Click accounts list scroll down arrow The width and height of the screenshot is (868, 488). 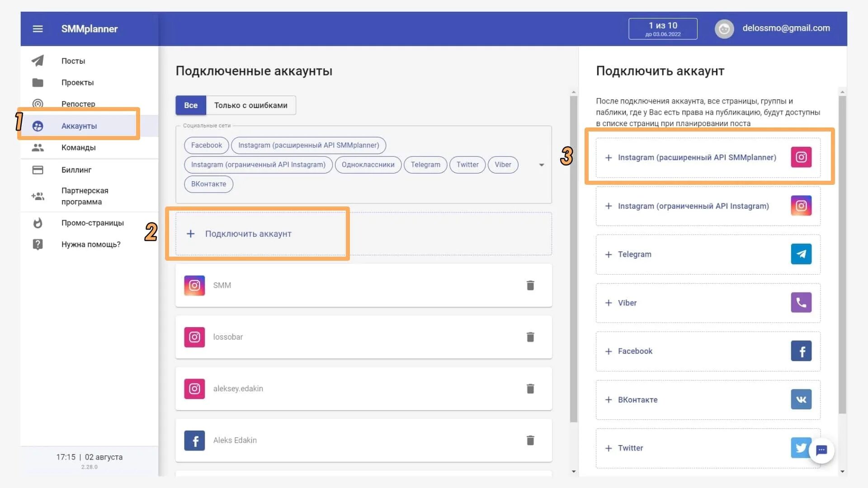coord(574,471)
